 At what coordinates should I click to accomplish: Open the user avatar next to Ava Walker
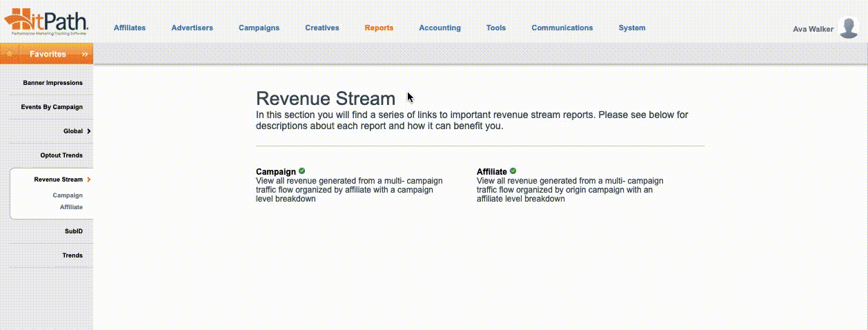click(x=848, y=28)
